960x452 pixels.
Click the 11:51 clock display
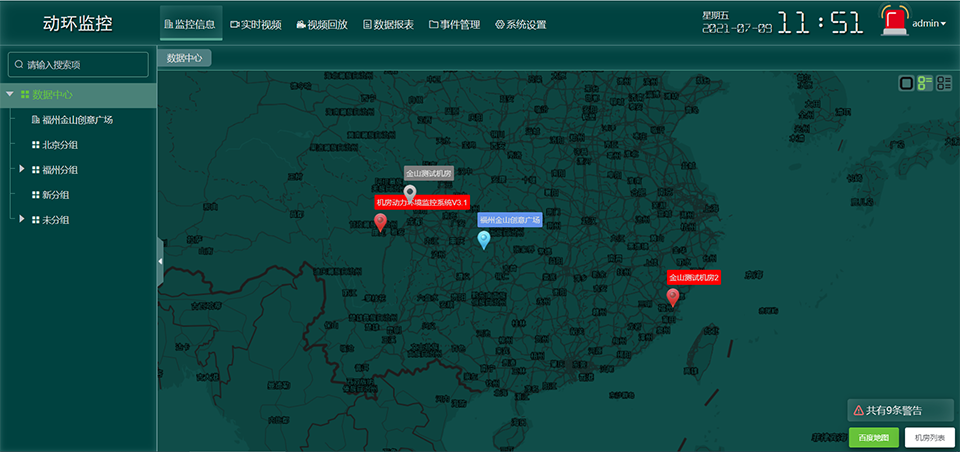pyautogui.click(x=821, y=24)
